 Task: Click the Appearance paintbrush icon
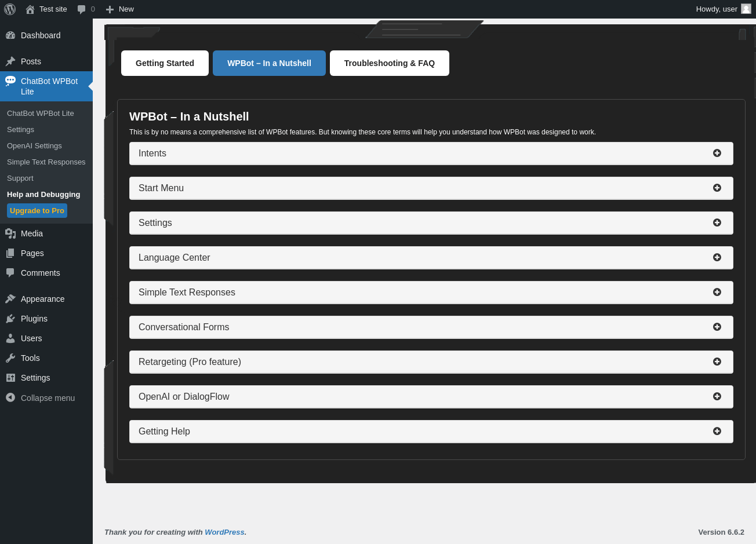(10, 299)
